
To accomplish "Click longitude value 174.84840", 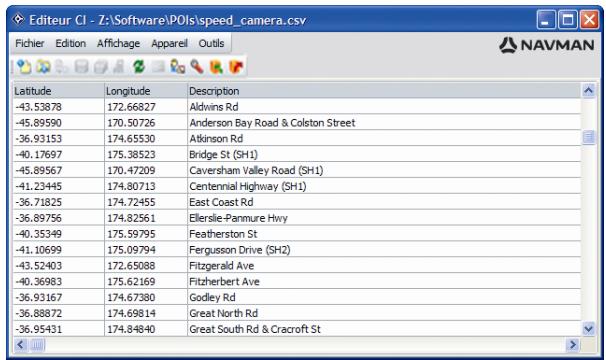I will [x=131, y=329].
